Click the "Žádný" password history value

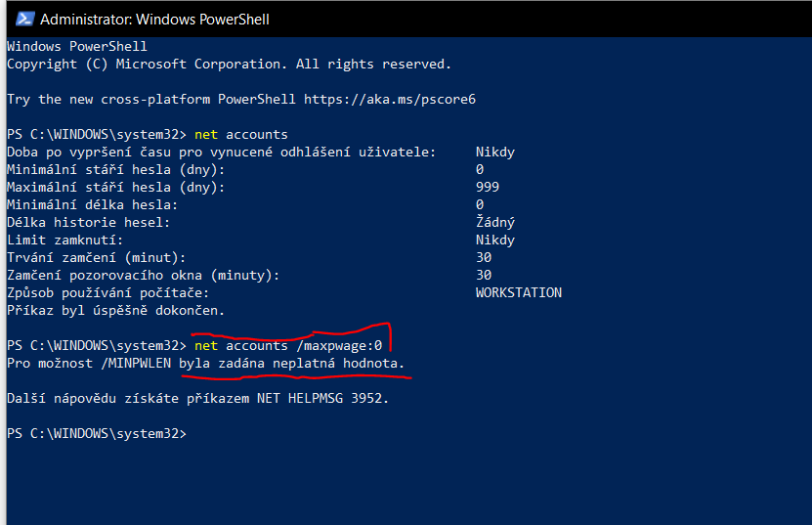[495, 222]
